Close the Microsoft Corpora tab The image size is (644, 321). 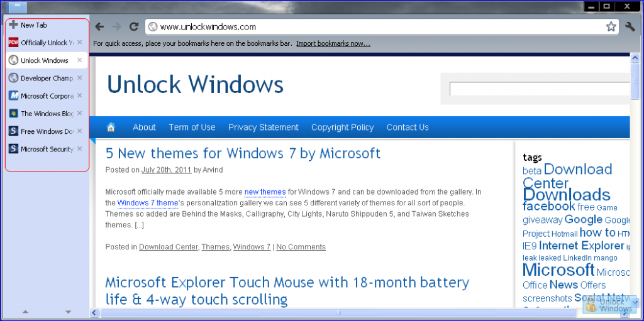[x=80, y=95]
